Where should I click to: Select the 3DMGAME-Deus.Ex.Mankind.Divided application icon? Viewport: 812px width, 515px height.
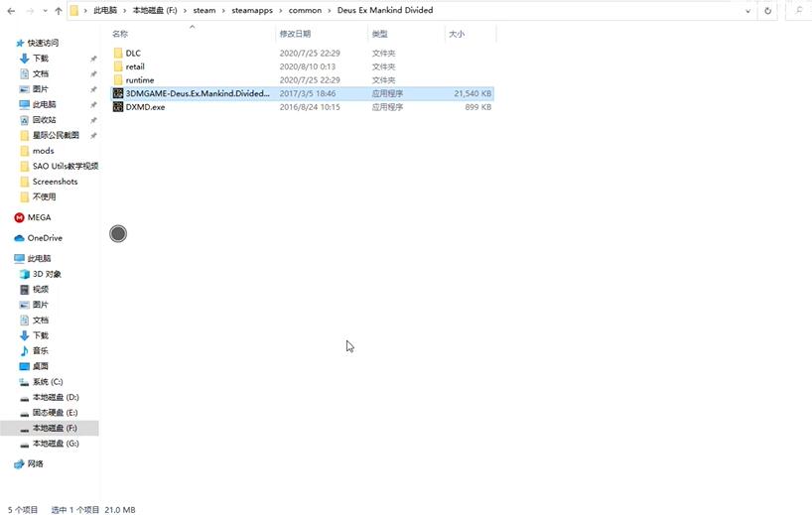click(x=118, y=93)
